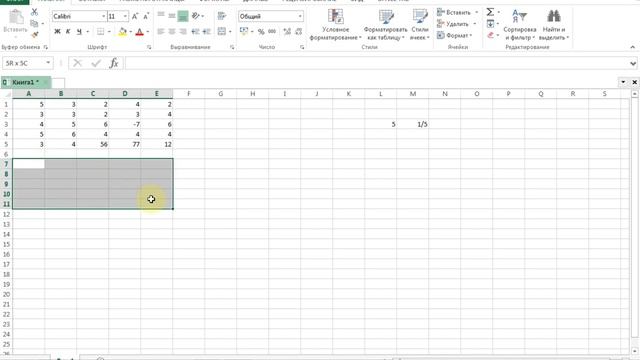Decrease font size with smaller A icon
640x360 pixels.
coord(146,16)
